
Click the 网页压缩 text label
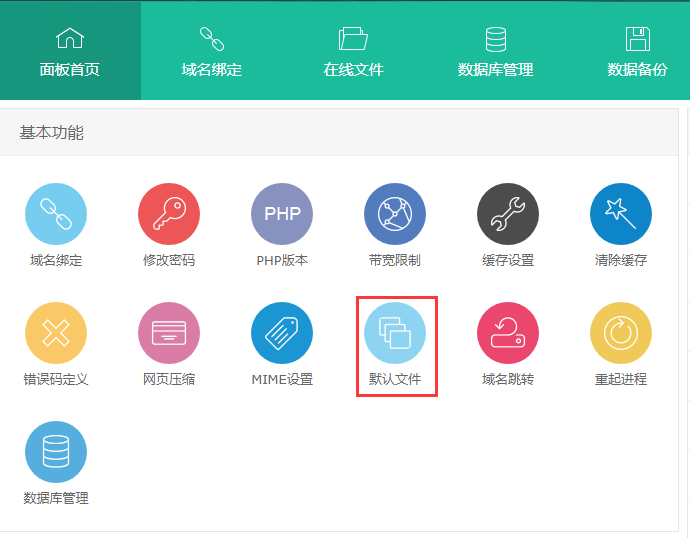pyautogui.click(x=169, y=379)
